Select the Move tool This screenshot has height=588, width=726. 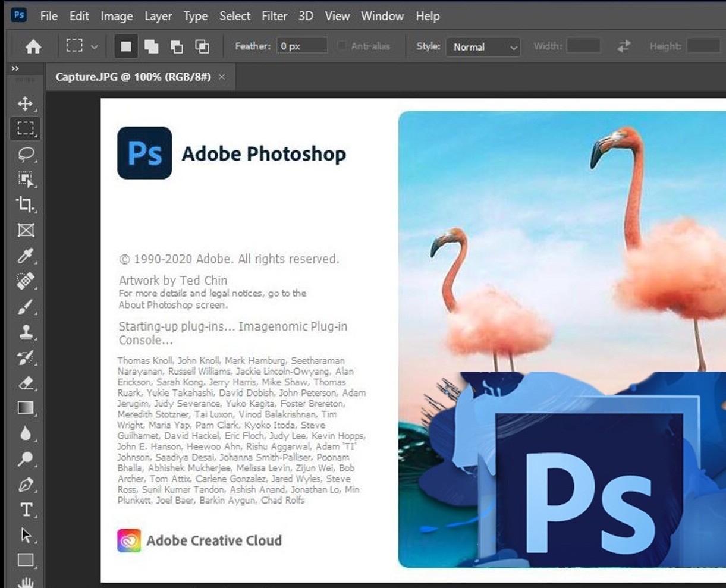tap(25, 104)
